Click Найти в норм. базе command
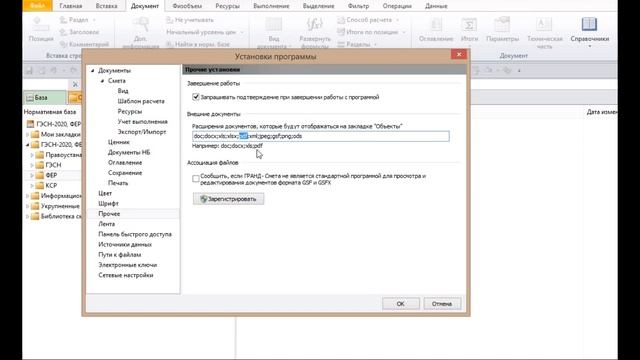This screenshot has width=640, height=360. 198,44
